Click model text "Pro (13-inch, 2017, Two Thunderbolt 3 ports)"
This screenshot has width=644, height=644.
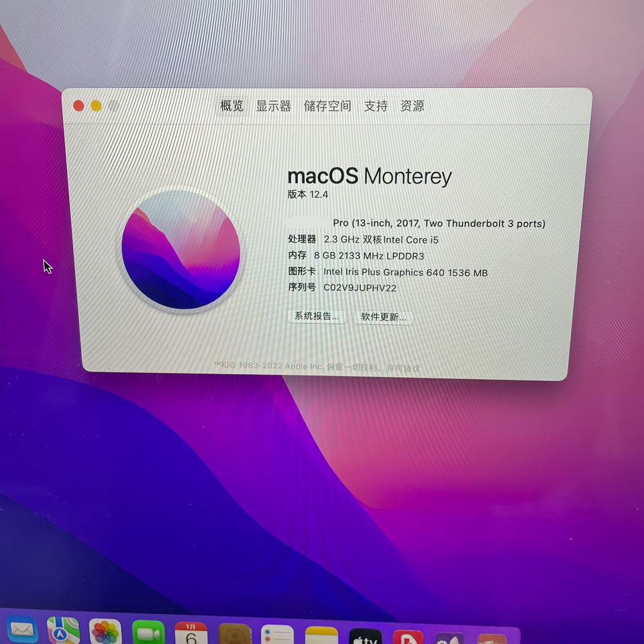(439, 223)
